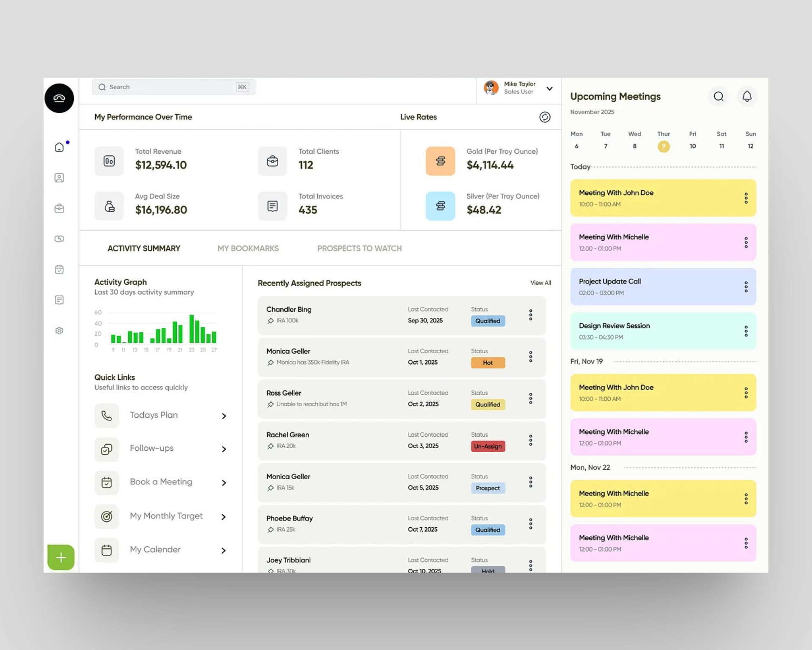Click the $12,594.10 Total Revenue value
This screenshot has width=812, height=650.
[161, 165]
